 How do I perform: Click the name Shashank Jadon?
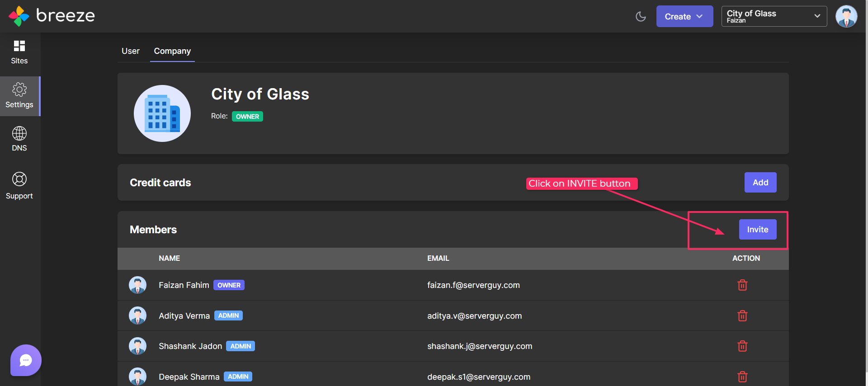click(x=190, y=346)
